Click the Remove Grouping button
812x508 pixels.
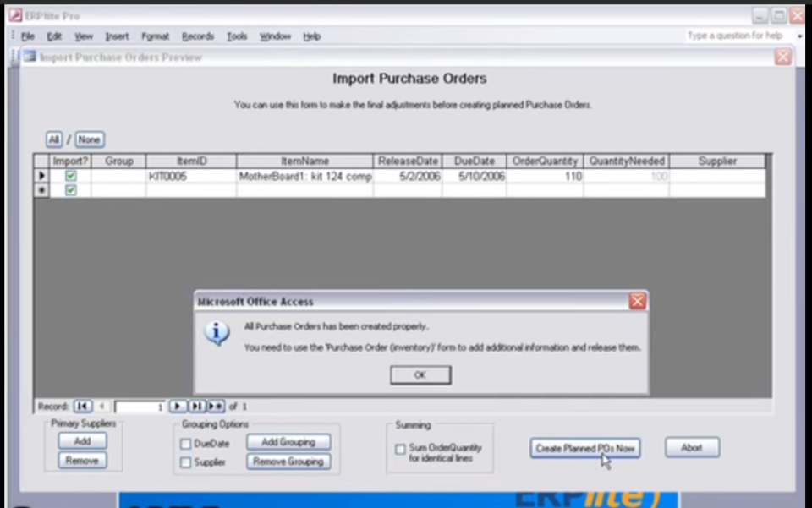click(288, 462)
